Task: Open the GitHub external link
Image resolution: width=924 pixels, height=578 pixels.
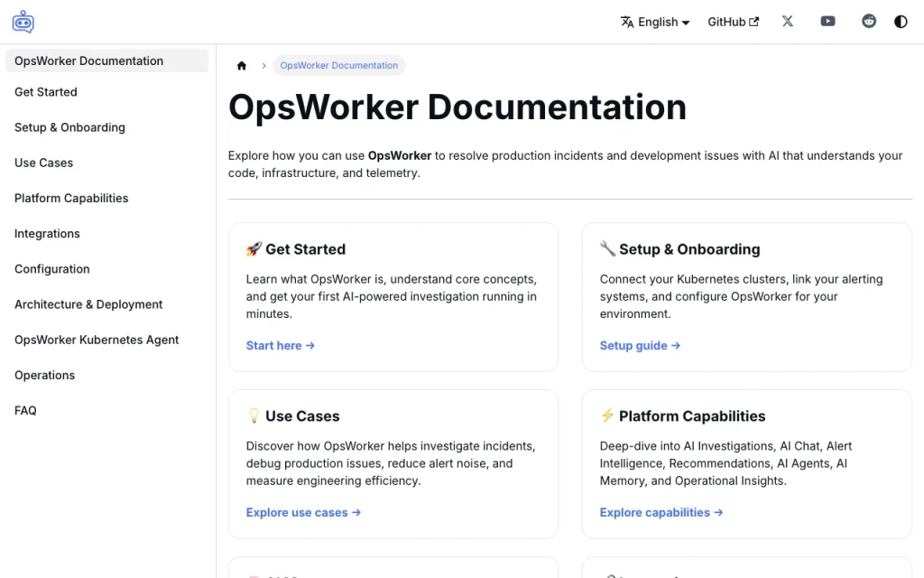Action: click(x=733, y=22)
